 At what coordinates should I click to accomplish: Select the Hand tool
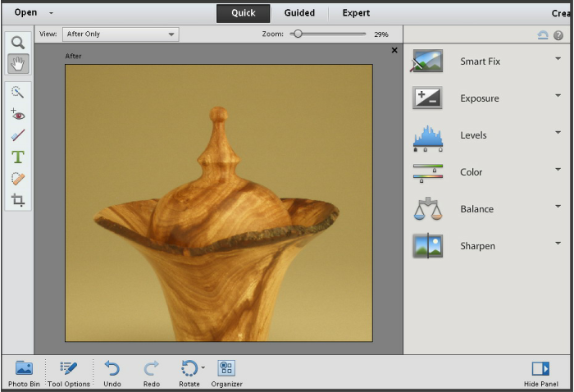pyautogui.click(x=18, y=63)
